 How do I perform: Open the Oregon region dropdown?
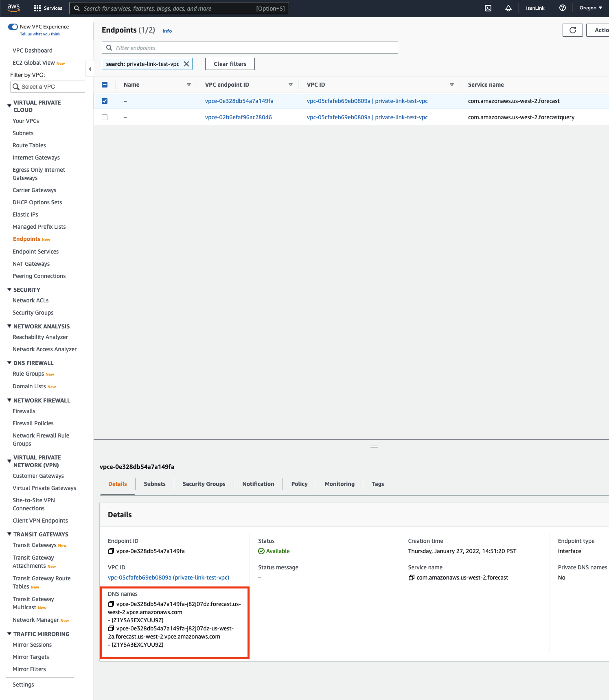[591, 8]
